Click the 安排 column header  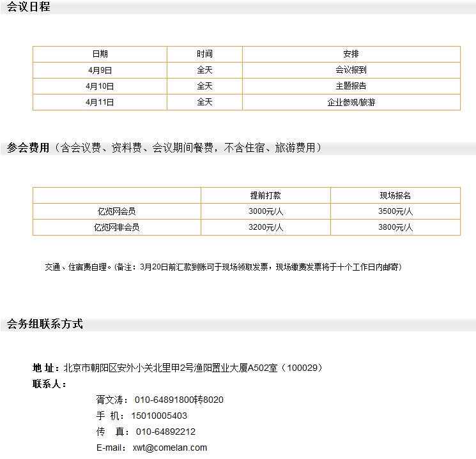coord(351,54)
